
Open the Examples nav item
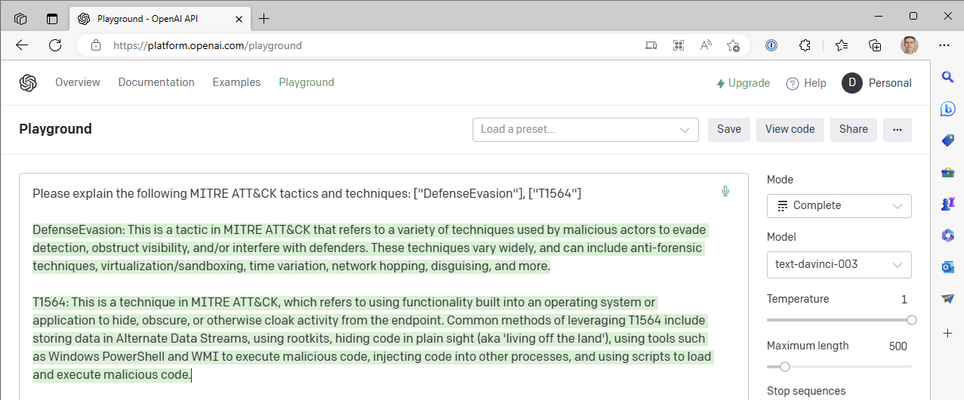coord(237,82)
